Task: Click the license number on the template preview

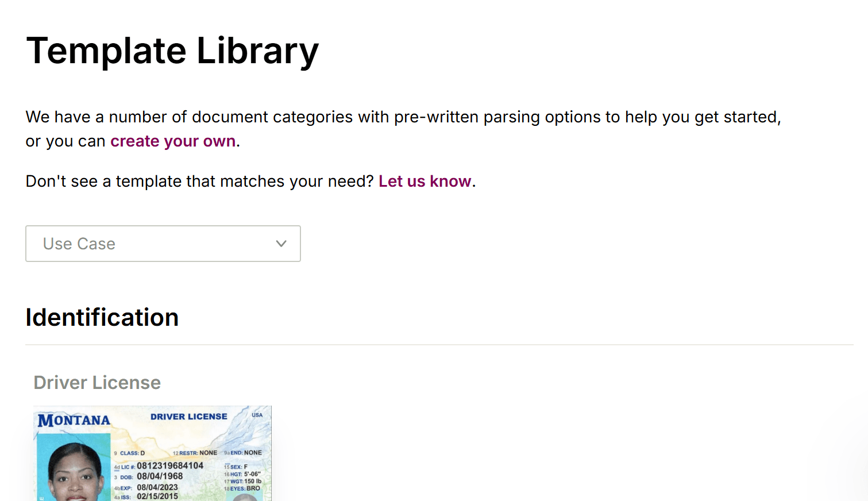Action: click(171, 465)
